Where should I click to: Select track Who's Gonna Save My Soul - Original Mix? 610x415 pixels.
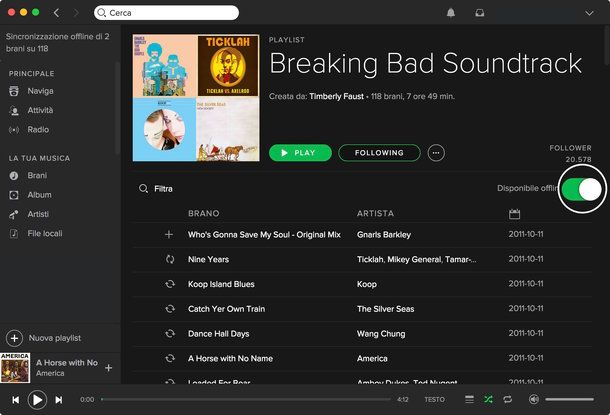[x=264, y=235]
